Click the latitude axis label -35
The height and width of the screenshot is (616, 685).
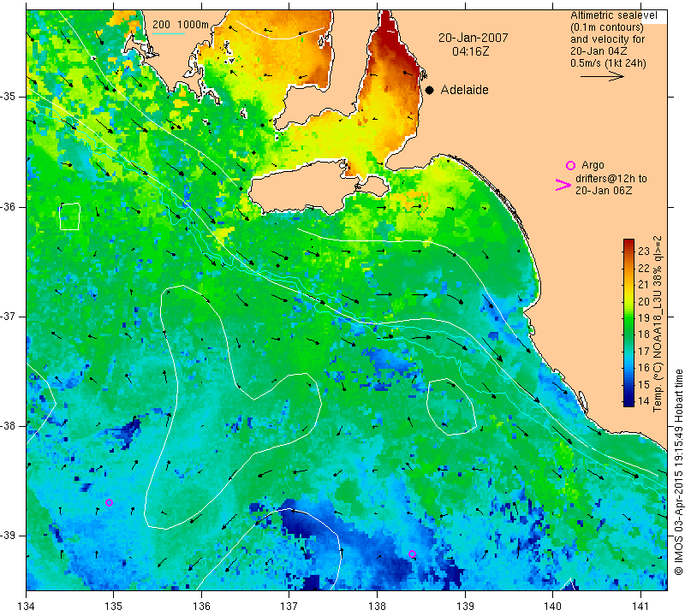point(9,97)
